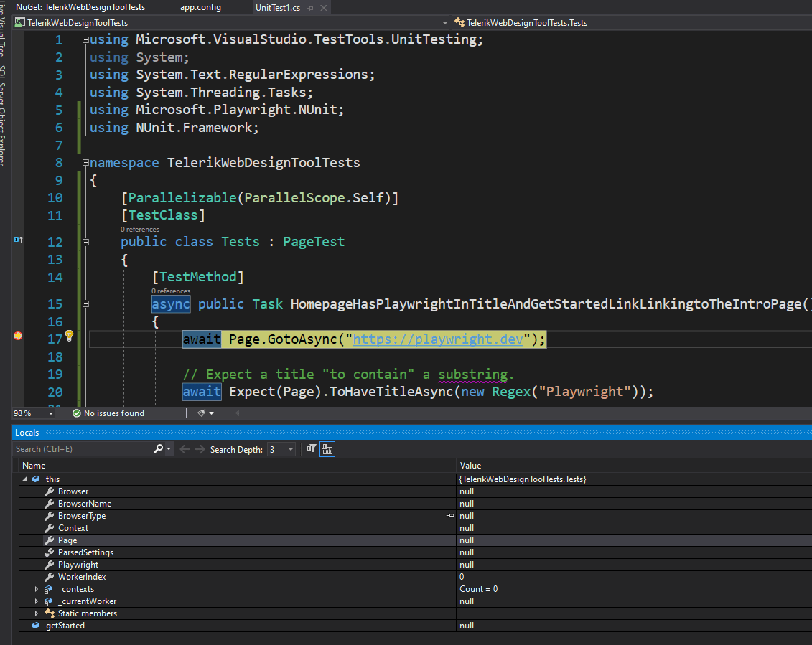This screenshot has height=645, width=812.
Task: Click the code cleanup broom icon
Action: point(202,413)
